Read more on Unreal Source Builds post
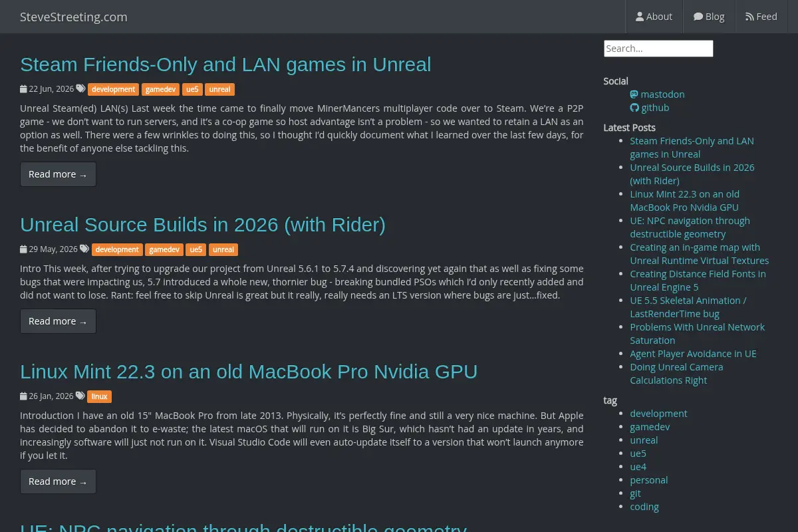Screen dimensions: 798x532 [58, 321]
